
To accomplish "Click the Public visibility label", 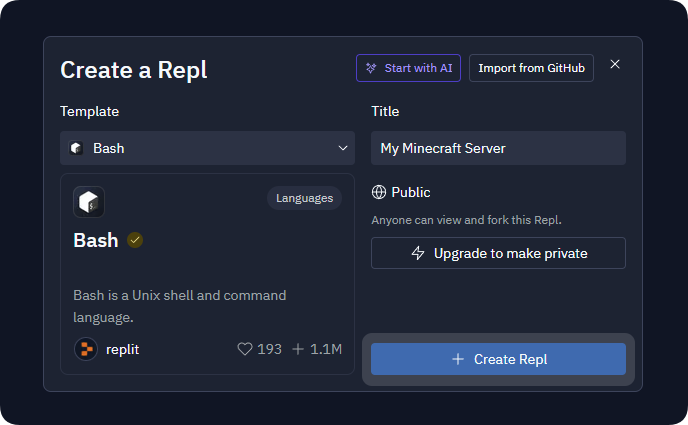I will [x=411, y=192].
